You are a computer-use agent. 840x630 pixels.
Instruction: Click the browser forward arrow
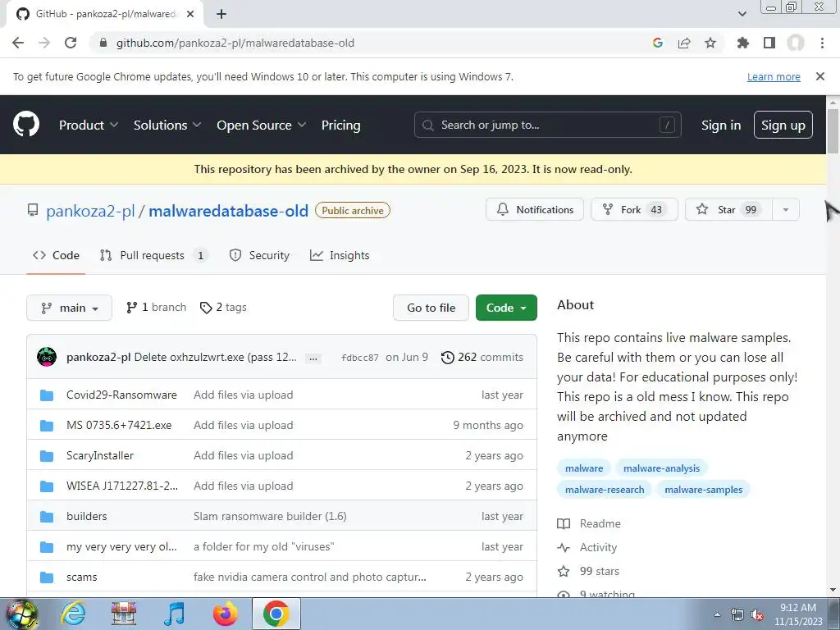tap(44, 43)
